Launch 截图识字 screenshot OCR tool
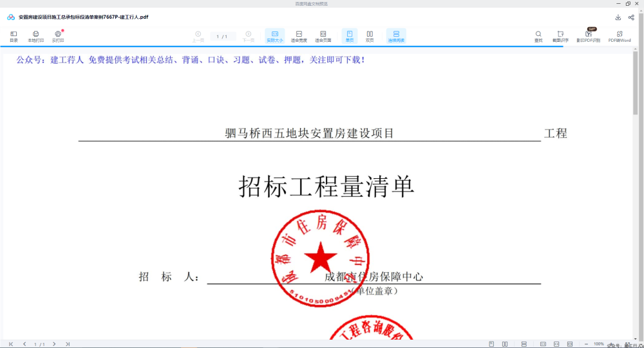Screen dimensions: 644x348 (x=560, y=37)
